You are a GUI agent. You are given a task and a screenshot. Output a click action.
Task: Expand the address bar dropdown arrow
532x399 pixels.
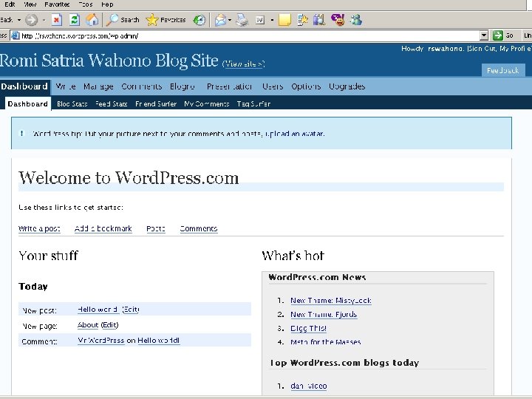coord(484,35)
